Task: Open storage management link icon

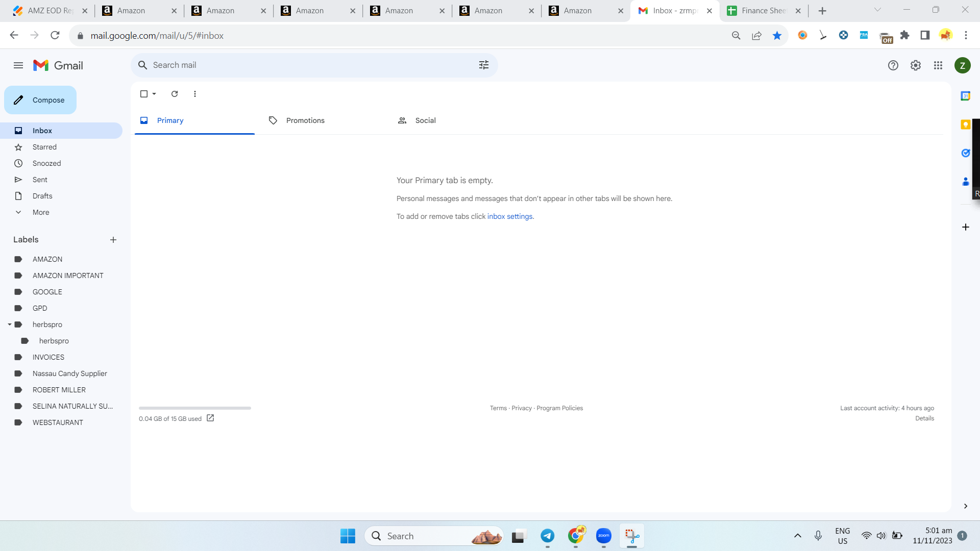Action: (210, 418)
